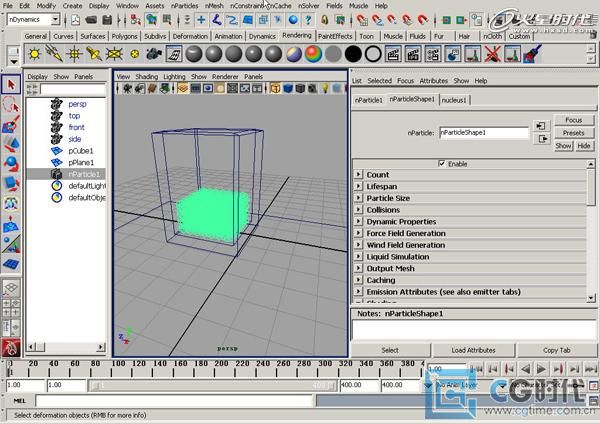
Task: Switch to the nucleus1 tab
Action: (x=453, y=100)
